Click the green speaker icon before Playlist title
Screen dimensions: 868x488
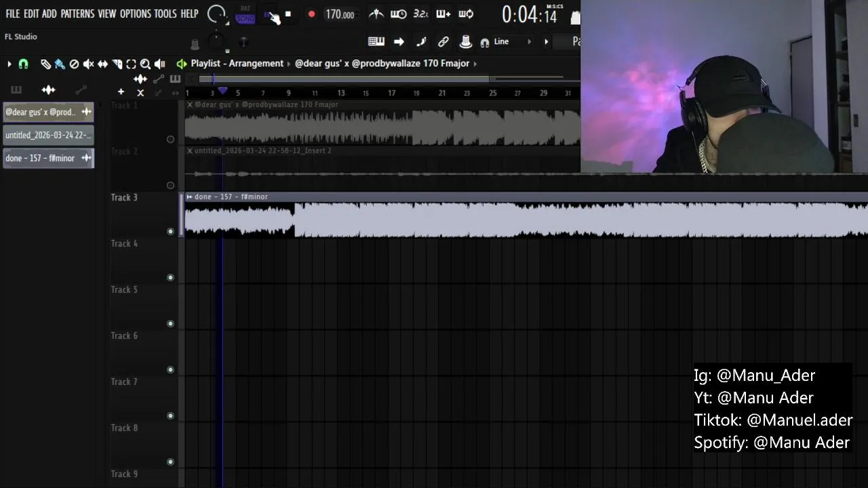tap(182, 64)
